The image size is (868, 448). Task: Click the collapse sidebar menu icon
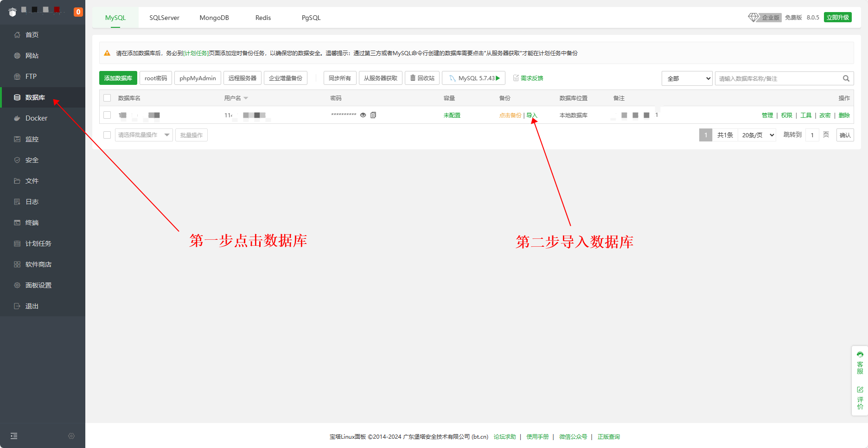[14, 436]
